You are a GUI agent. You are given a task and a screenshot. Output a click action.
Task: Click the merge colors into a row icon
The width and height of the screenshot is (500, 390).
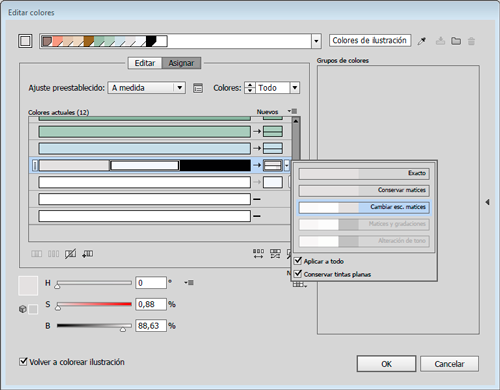pos(36,254)
